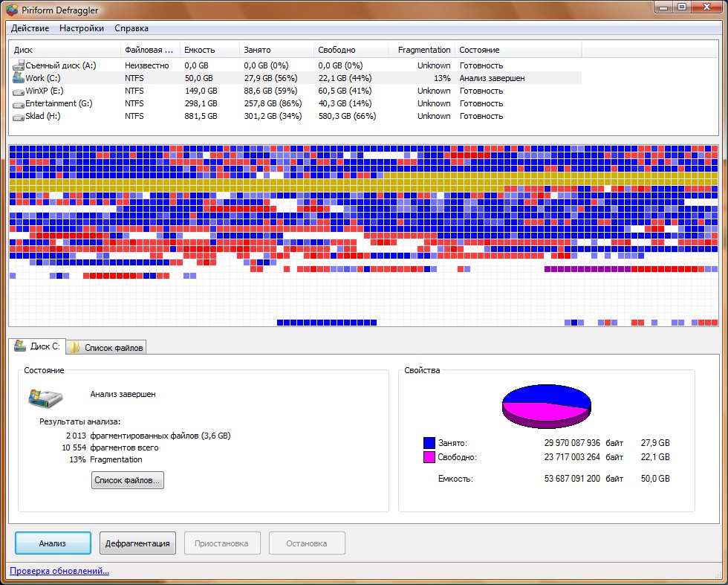This screenshot has width=728, height=585.
Task: Select the 40,3 GB (14%) free cell
Action: click(x=345, y=103)
